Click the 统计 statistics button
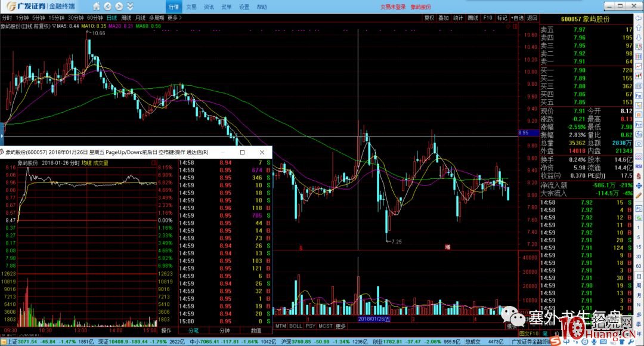The image size is (644, 346). (x=458, y=18)
